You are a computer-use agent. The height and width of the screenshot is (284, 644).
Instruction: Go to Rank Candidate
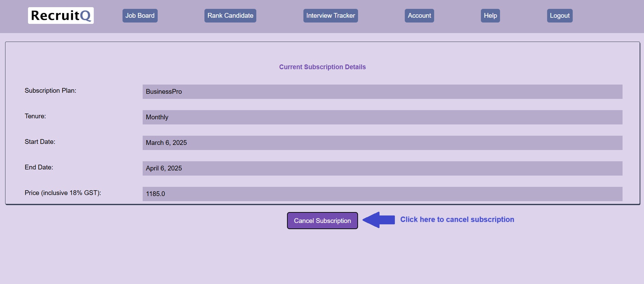[x=230, y=16]
